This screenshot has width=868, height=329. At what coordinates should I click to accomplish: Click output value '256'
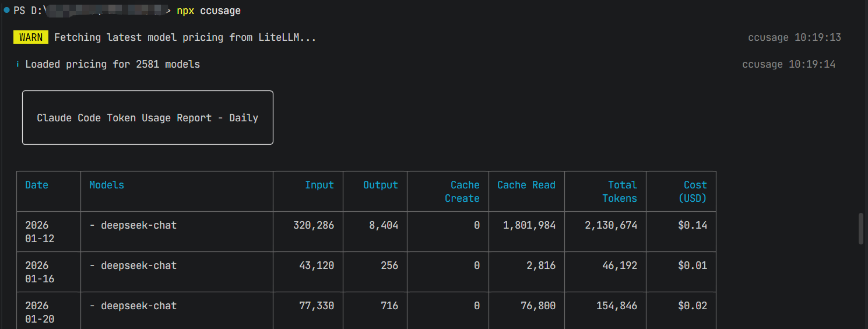389,265
